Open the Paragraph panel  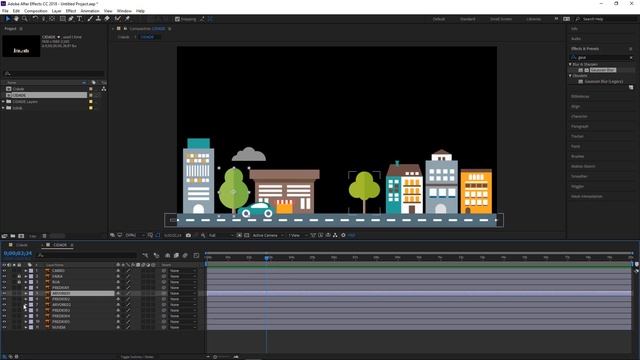580,127
